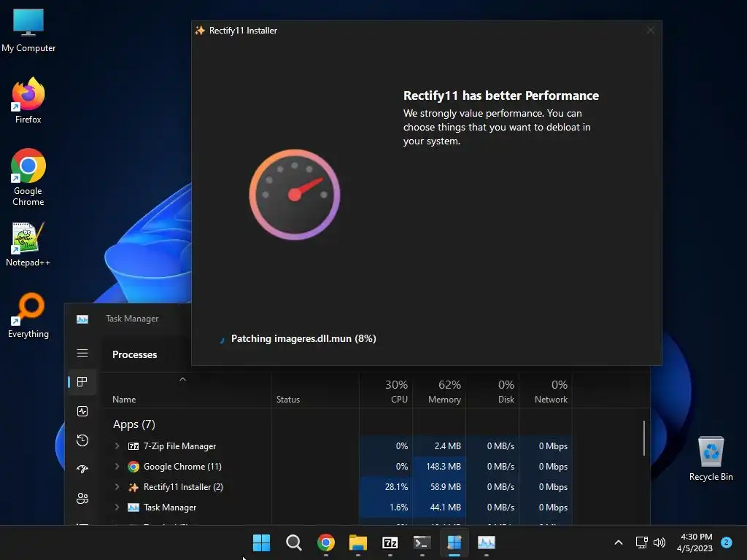Click the 7-Zip icon in 7-Zip File Manager row
Screen dimensions: 747x560
coord(133,446)
